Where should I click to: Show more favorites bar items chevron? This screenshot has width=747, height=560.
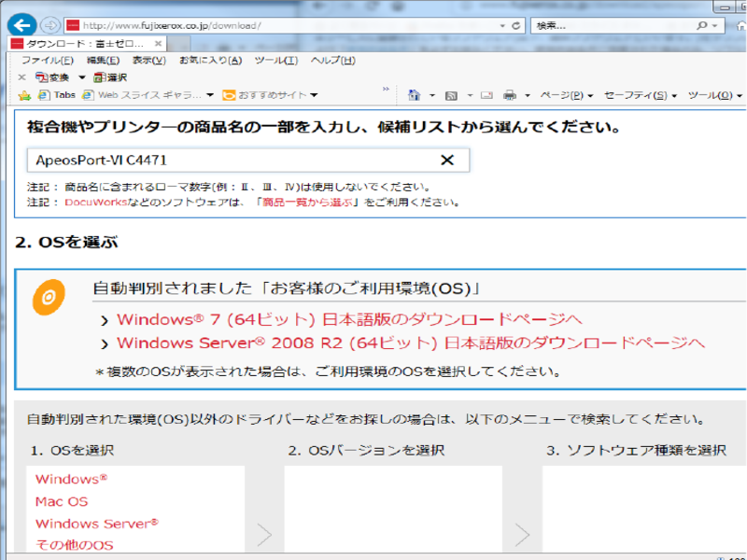(x=386, y=89)
